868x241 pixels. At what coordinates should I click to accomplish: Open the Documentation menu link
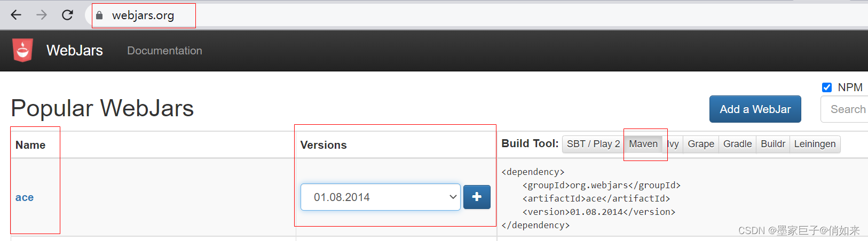click(164, 51)
